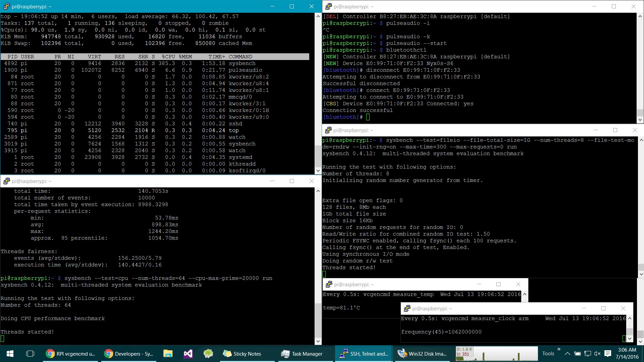
Task: Click the 'Threads started!' line in CPU benchmark window
Action: 27,332
